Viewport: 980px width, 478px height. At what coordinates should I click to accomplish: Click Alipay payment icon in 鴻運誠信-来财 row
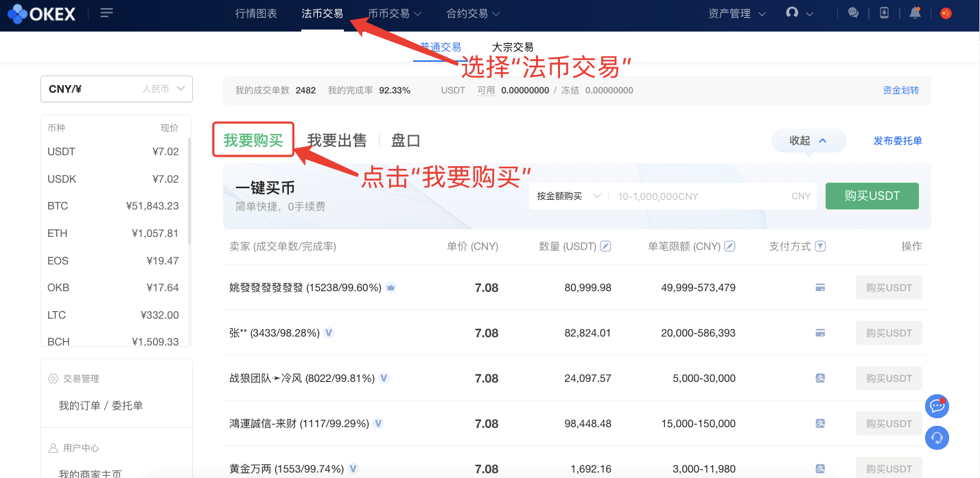coord(819,424)
